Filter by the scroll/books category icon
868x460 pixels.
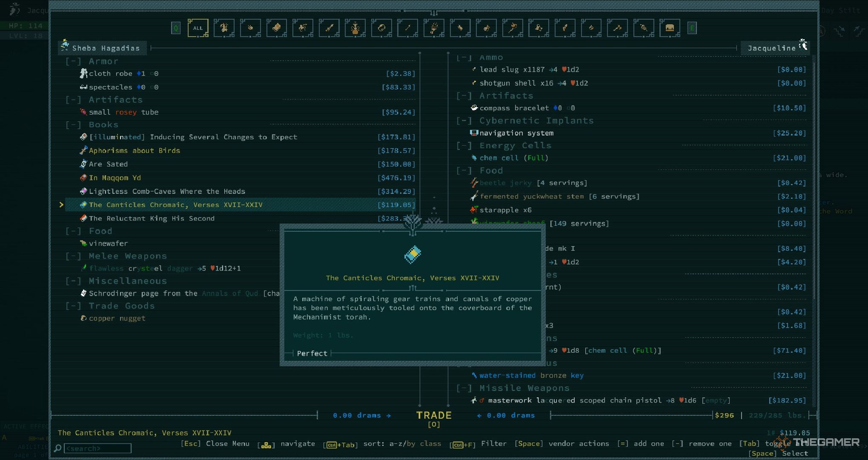pos(276,28)
